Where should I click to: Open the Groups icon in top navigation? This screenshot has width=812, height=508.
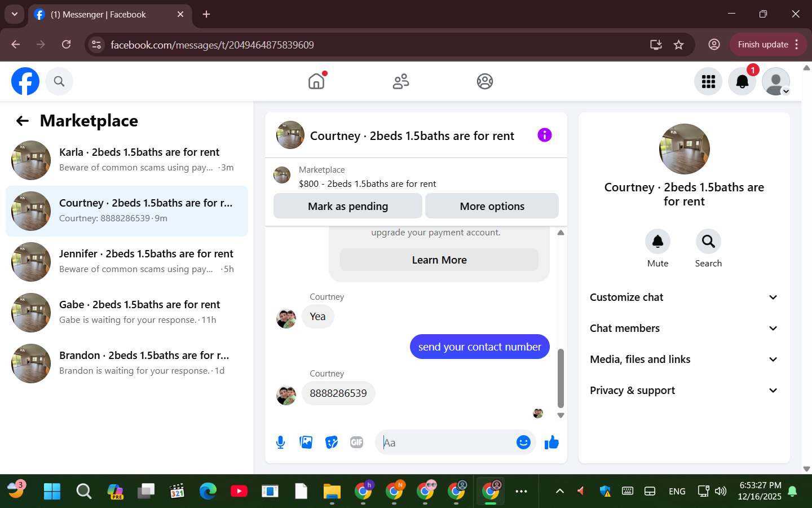point(485,81)
